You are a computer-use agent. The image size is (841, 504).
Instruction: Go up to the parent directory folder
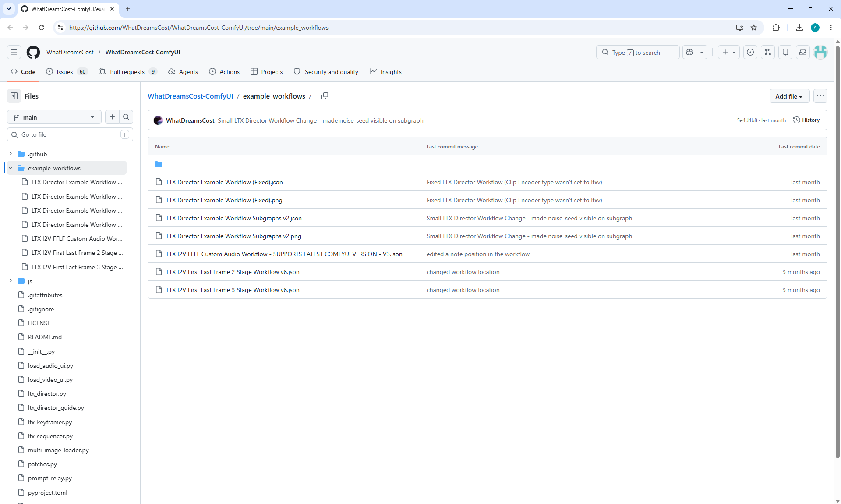(163, 164)
